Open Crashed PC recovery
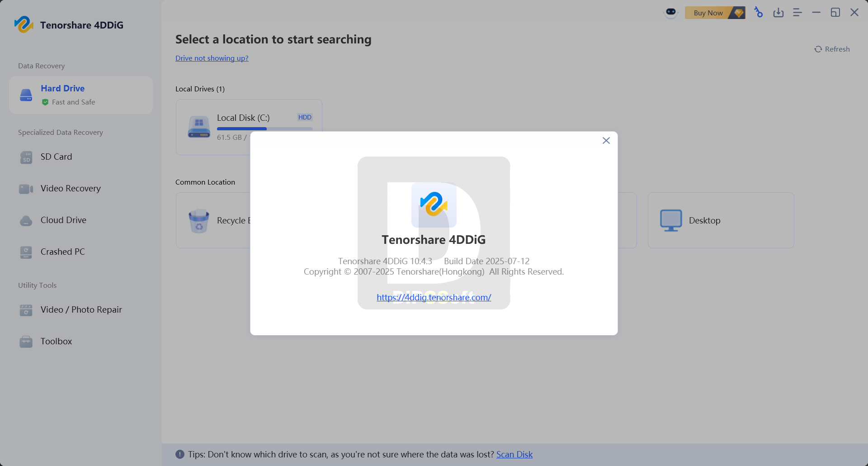This screenshot has height=466, width=868. tap(81, 252)
